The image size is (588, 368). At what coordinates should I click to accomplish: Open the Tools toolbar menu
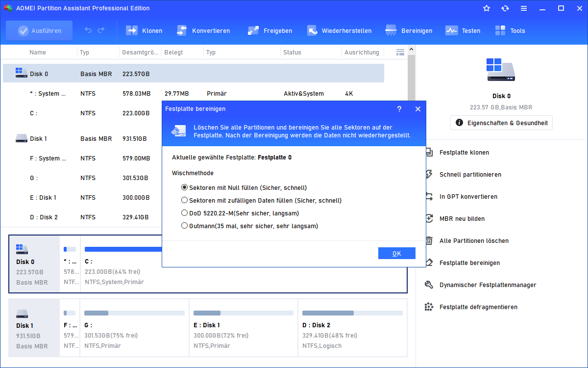click(510, 30)
